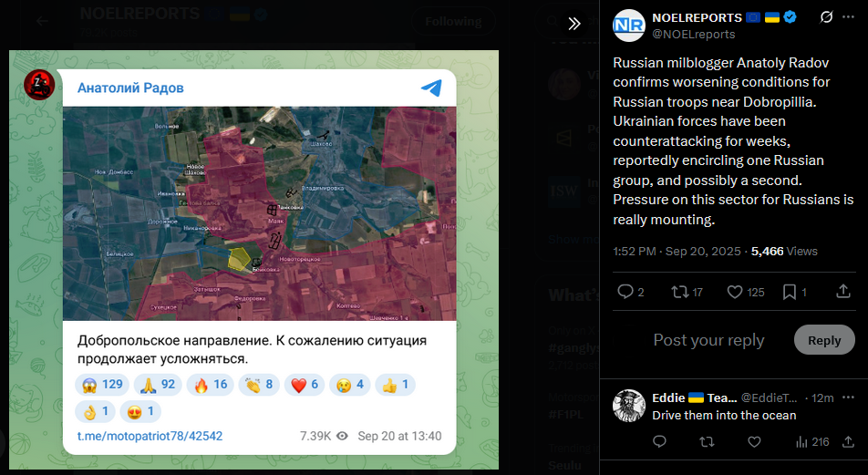Image resolution: width=868 pixels, height=475 pixels.
Task: Click the map image of Dobropillia direction
Action: point(260,213)
